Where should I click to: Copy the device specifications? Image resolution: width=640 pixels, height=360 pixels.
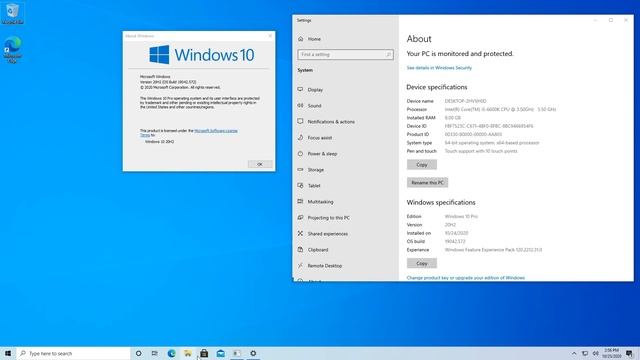422,164
